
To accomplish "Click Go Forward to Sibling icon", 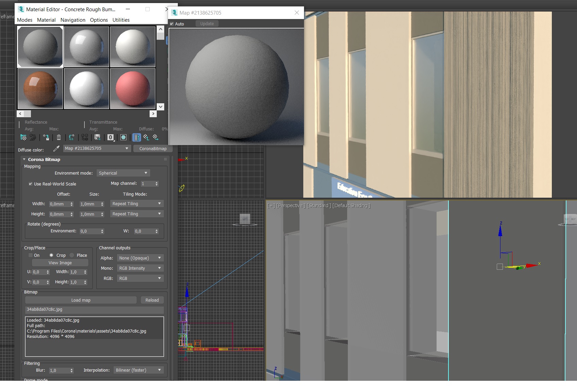I will (x=156, y=137).
